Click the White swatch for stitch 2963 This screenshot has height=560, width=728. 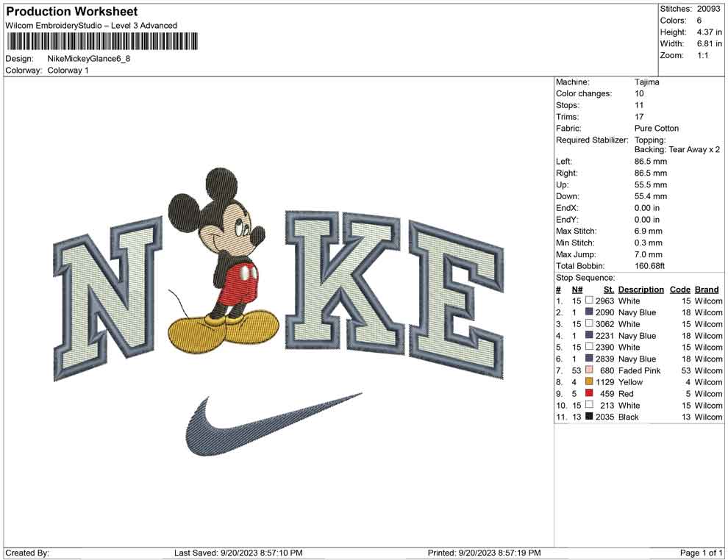[589, 301]
